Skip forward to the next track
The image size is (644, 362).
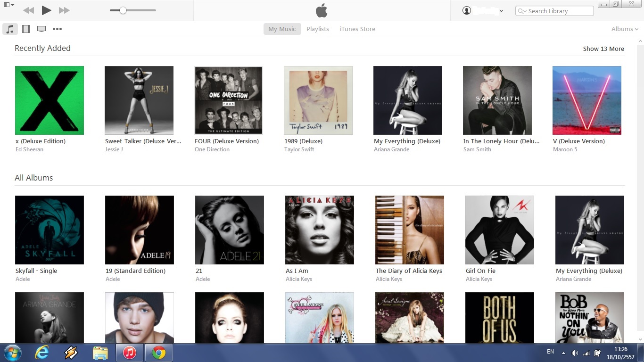(x=64, y=10)
